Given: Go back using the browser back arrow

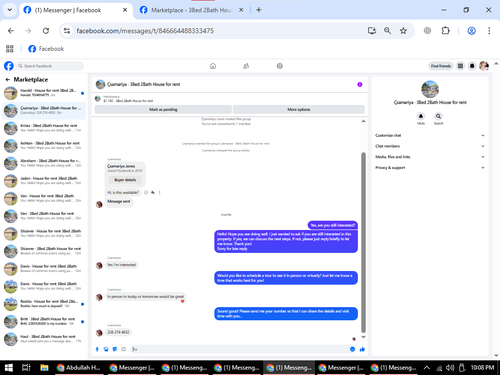Looking at the screenshot, I should pyautogui.click(x=11, y=31).
